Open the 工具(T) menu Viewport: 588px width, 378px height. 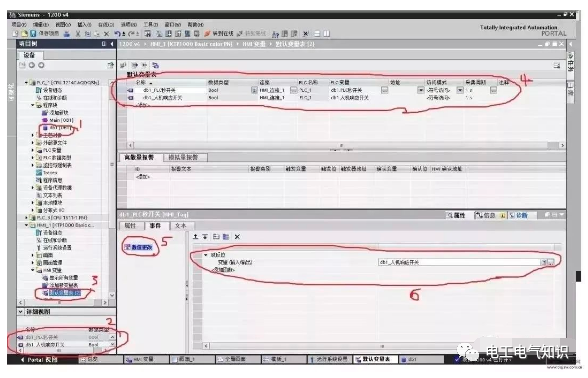coord(150,24)
